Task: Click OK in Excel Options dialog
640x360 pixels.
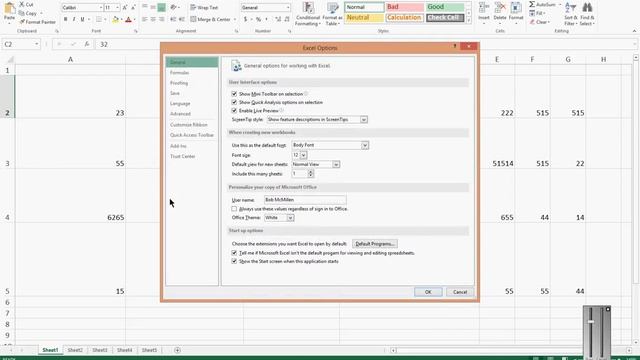Action: pyautogui.click(x=428, y=292)
